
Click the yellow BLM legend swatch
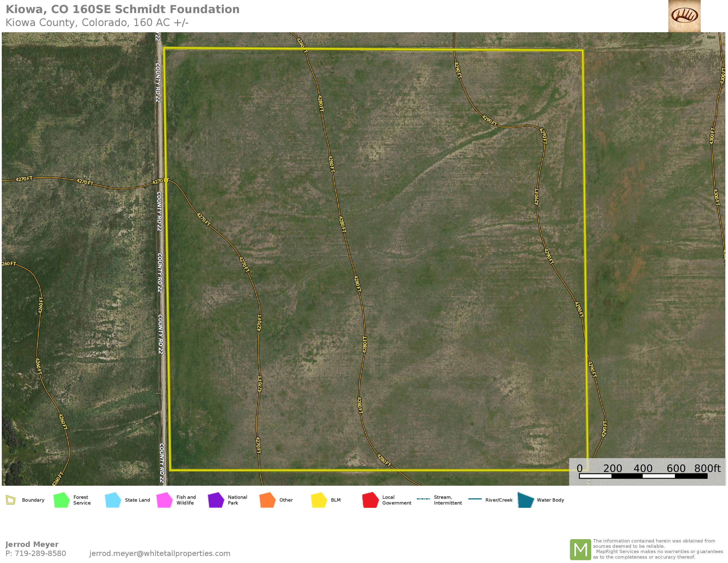point(319,500)
